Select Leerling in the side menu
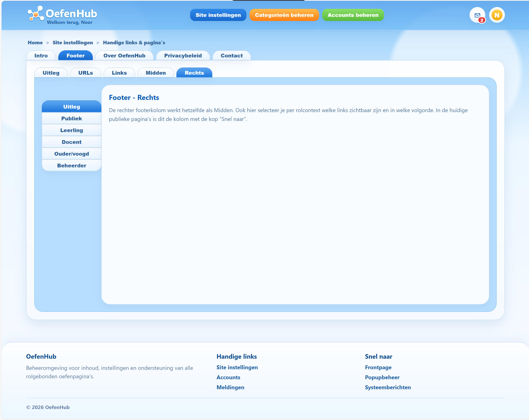529x420 pixels. [72, 130]
